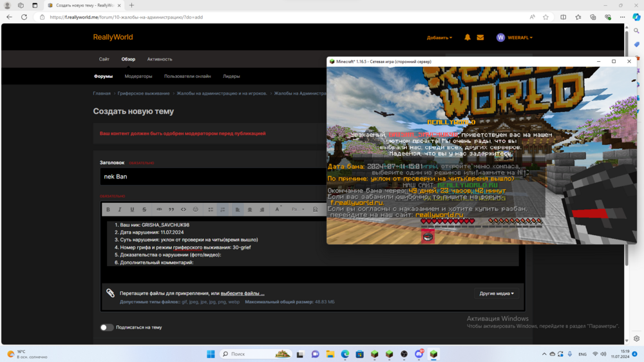644x362 pixels.
Task: Open the WEERAFL user menu
Action: (x=514, y=37)
